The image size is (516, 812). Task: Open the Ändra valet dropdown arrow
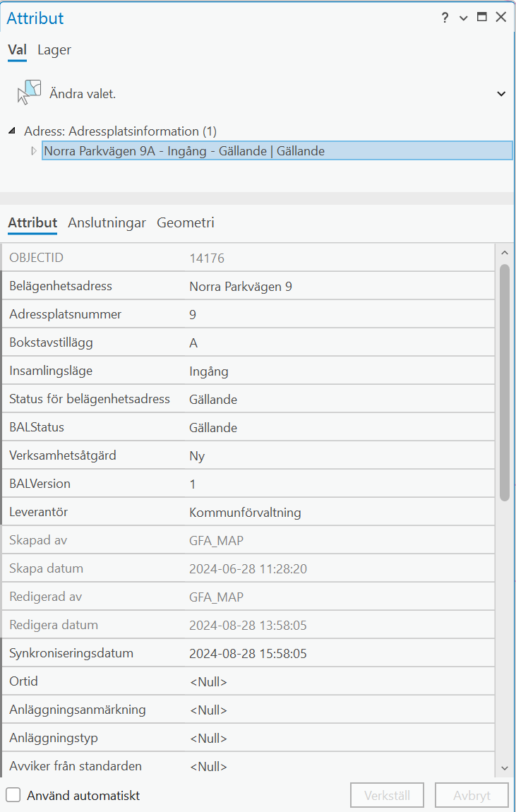coord(501,94)
